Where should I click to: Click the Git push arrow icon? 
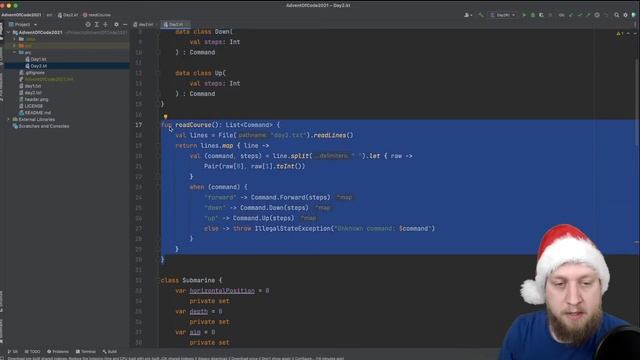click(x=588, y=15)
